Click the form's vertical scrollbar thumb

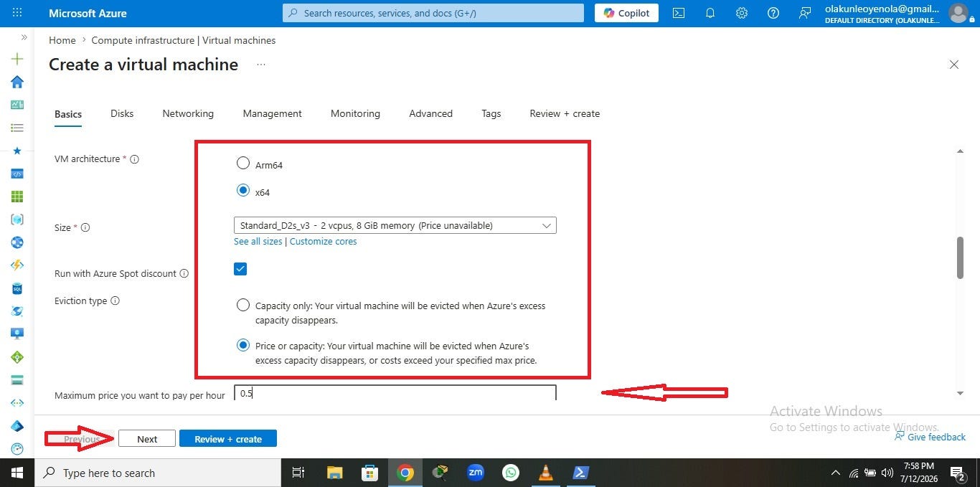click(x=960, y=257)
